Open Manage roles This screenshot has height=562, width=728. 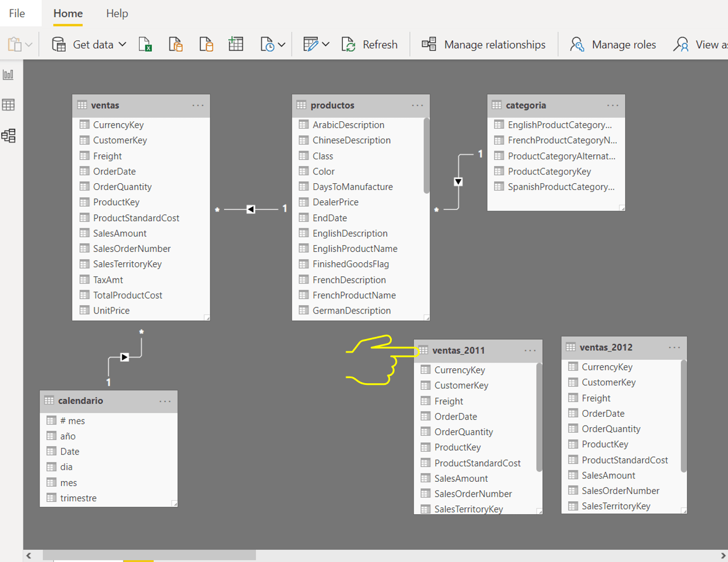tap(612, 45)
